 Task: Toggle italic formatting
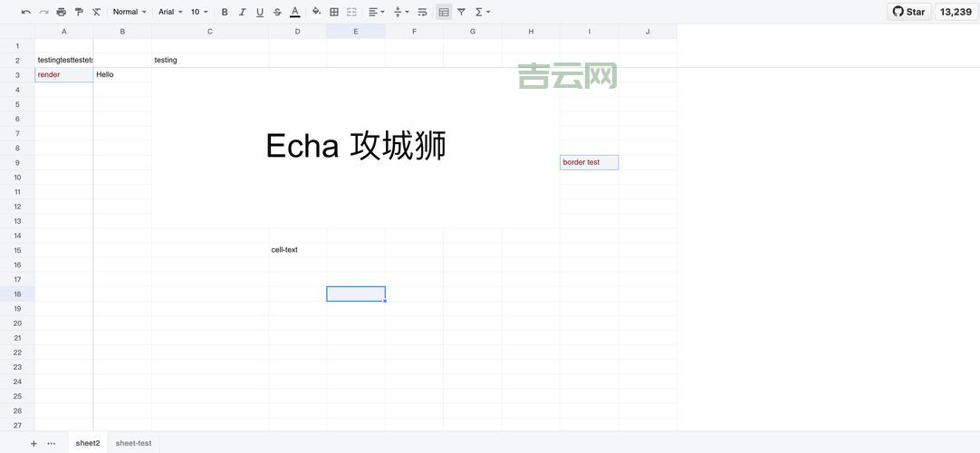pyautogui.click(x=243, y=12)
